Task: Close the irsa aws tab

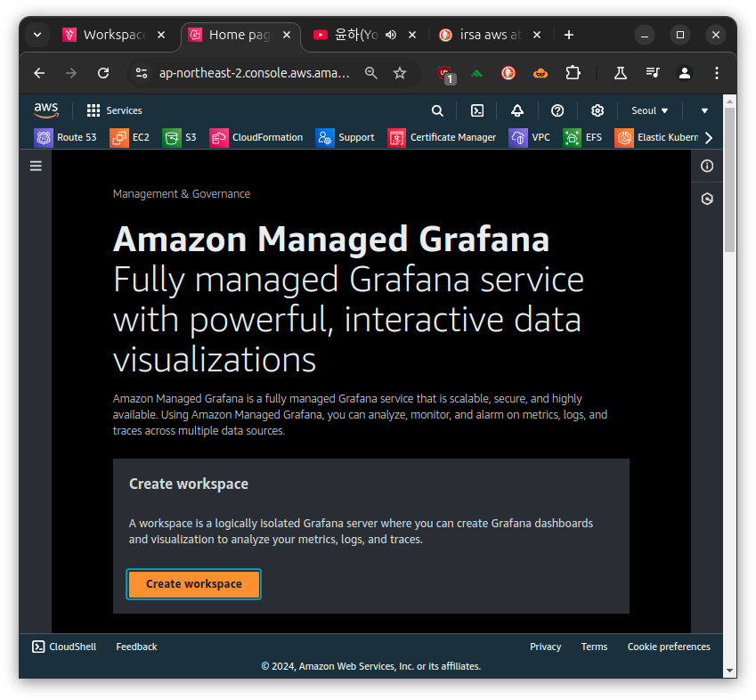Action: (x=537, y=35)
